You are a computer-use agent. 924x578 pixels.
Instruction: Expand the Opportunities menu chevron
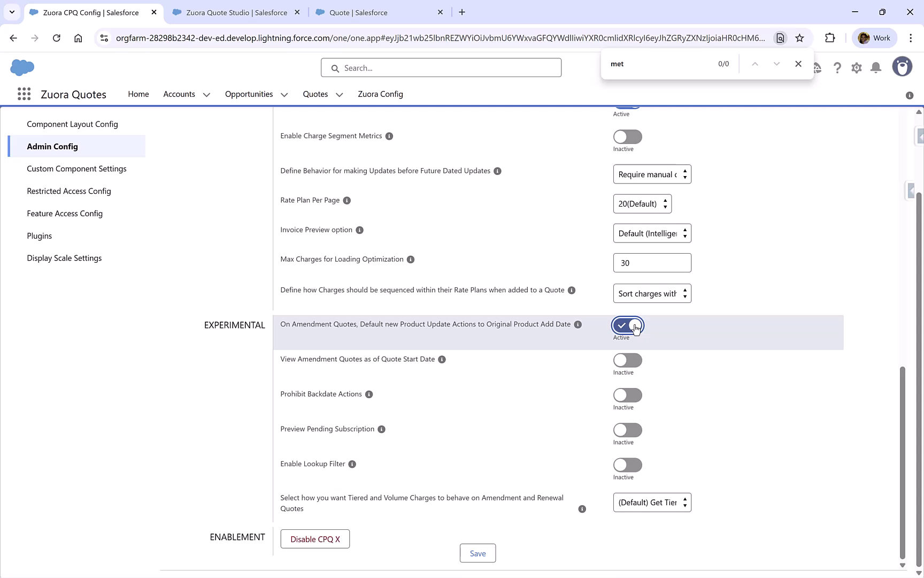[284, 94]
